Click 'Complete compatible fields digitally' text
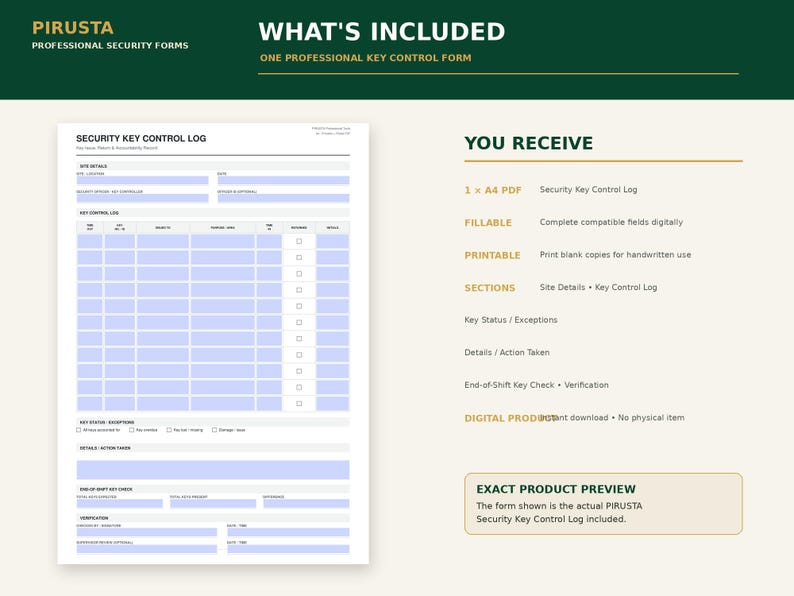Viewport: 794px width, 596px height. pyautogui.click(x=611, y=222)
